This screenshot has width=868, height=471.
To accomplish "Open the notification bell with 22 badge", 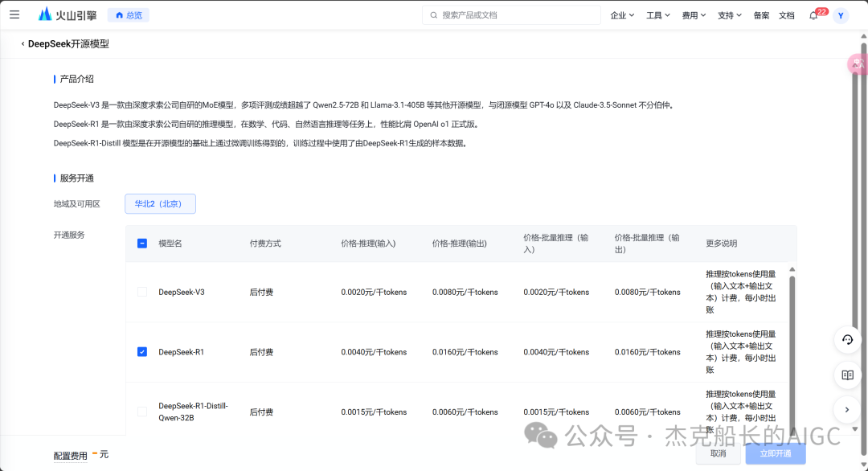I will click(813, 15).
